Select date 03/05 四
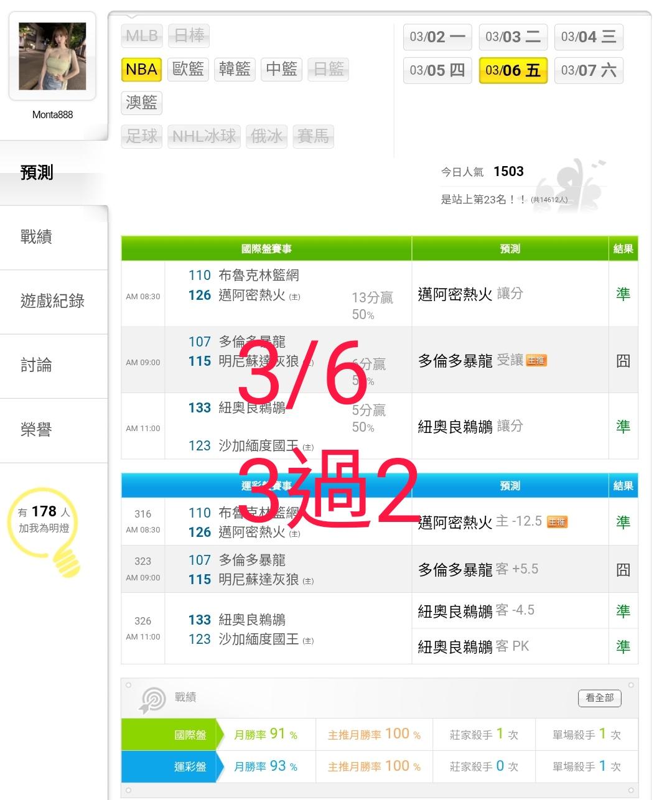 [x=437, y=70]
